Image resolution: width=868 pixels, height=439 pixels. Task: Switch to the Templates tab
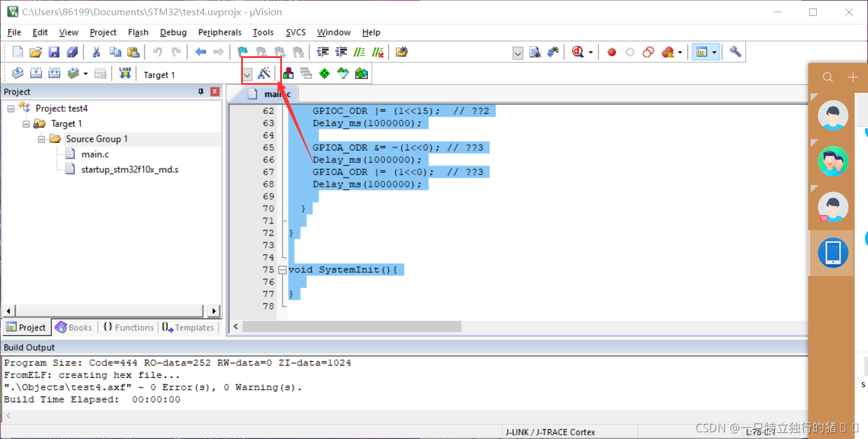(x=189, y=327)
